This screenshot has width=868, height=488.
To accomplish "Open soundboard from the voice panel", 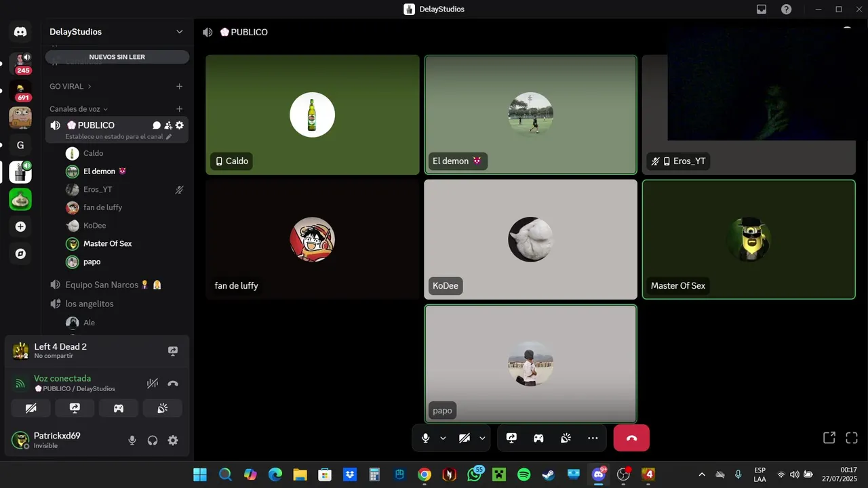I will [x=162, y=408].
